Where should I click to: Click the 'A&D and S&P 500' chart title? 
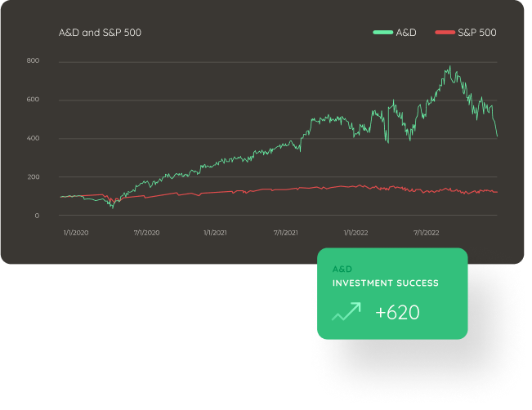point(100,33)
